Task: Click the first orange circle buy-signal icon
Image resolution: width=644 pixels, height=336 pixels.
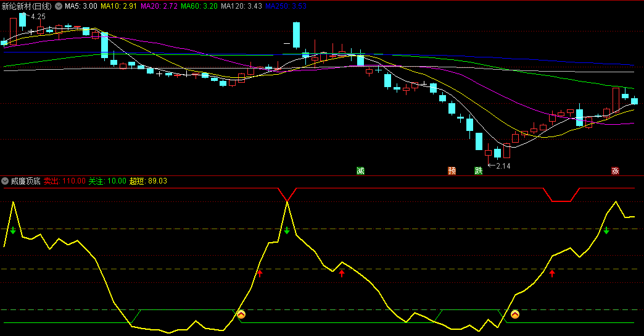Action: tap(242, 314)
